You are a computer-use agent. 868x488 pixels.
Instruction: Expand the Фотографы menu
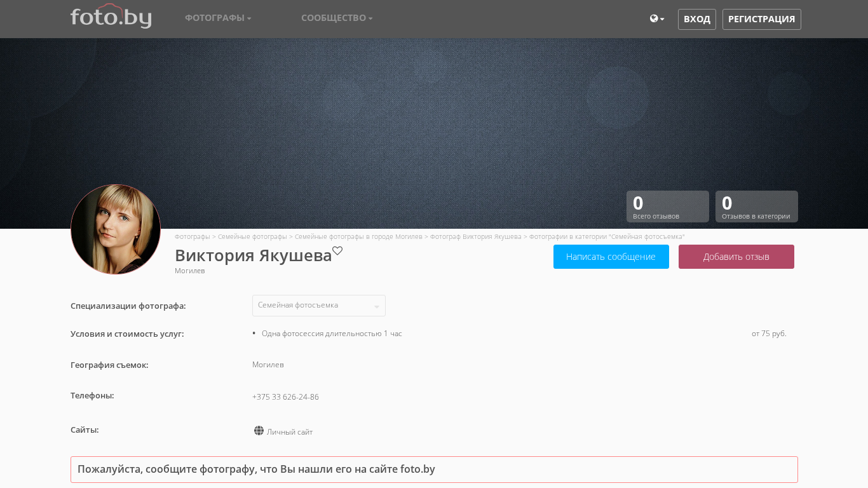pos(218,18)
